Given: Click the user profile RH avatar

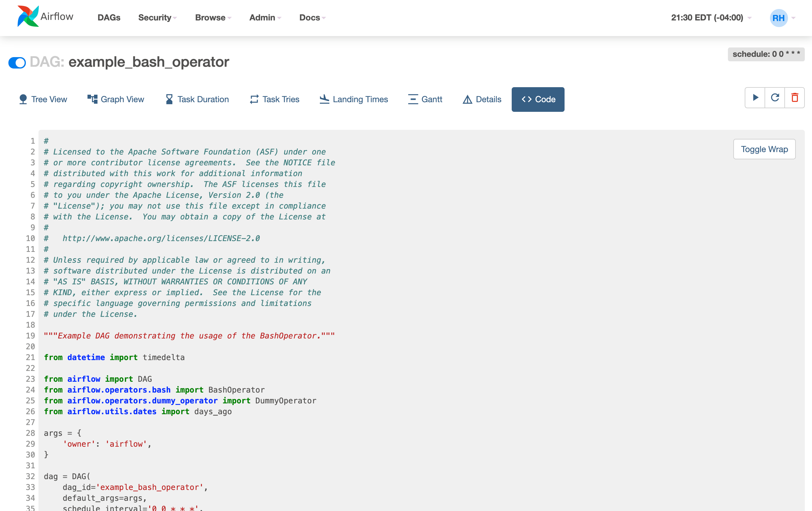Looking at the screenshot, I should [778, 18].
